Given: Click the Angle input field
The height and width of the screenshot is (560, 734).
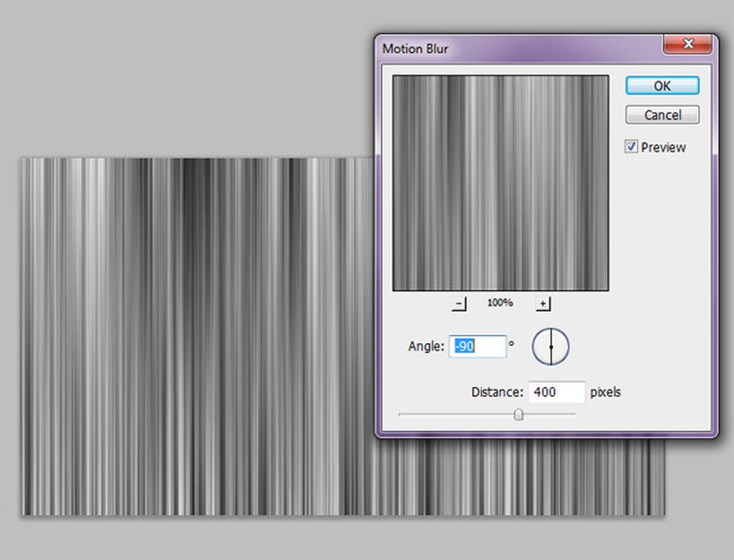Looking at the screenshot, I should [477, 346].
